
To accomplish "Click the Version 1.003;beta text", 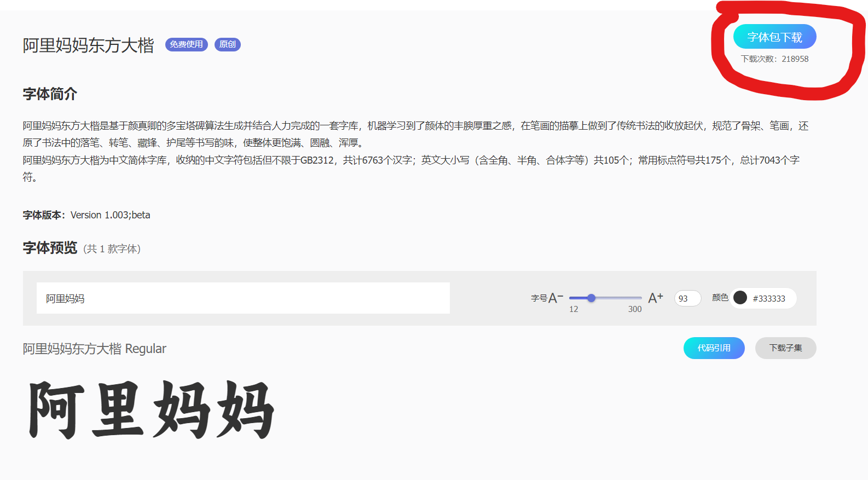I will tap(110, 215).
